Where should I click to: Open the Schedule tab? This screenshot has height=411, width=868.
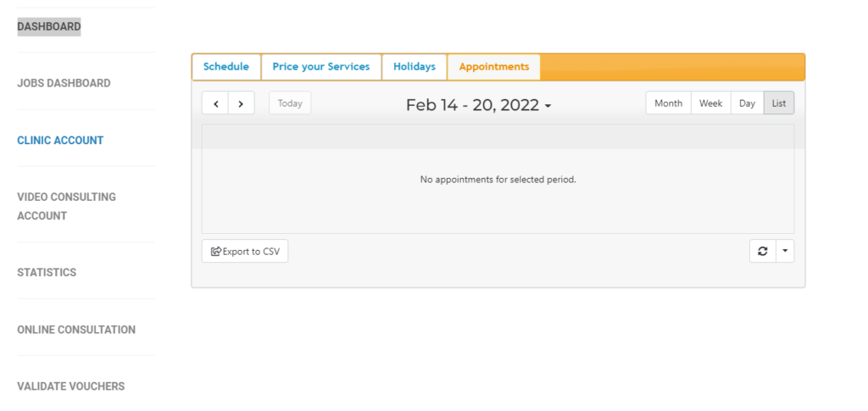225,67
